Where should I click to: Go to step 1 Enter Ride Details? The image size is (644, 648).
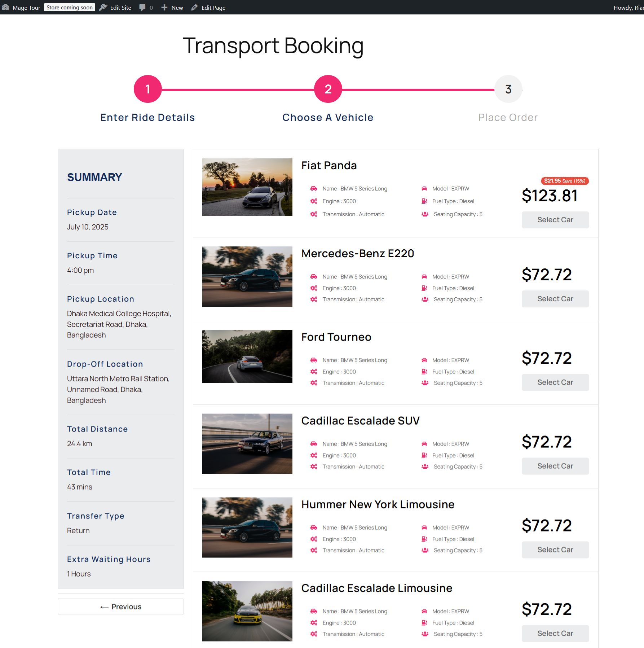pos(148,89)
